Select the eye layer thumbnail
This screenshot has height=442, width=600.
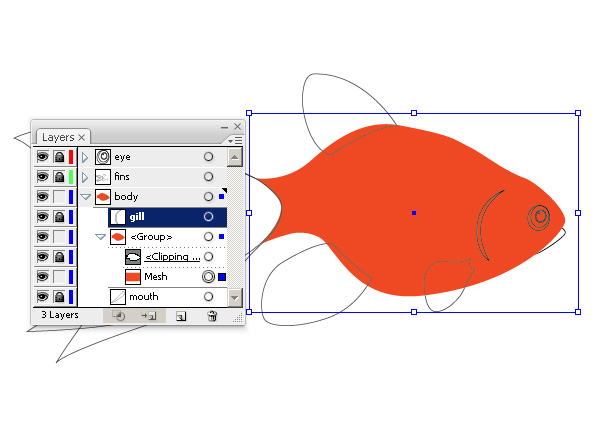pyautogui.click(x=103, y=157)
